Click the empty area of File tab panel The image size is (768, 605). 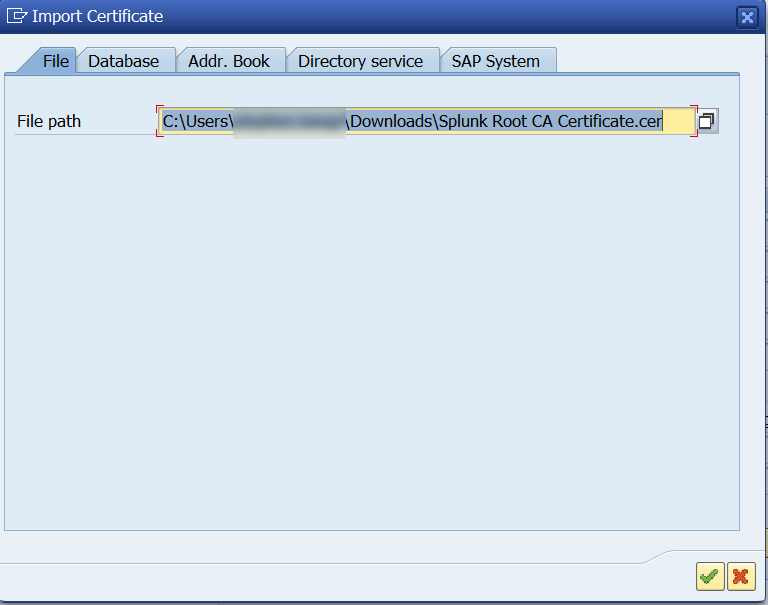[x=370, y=330]
